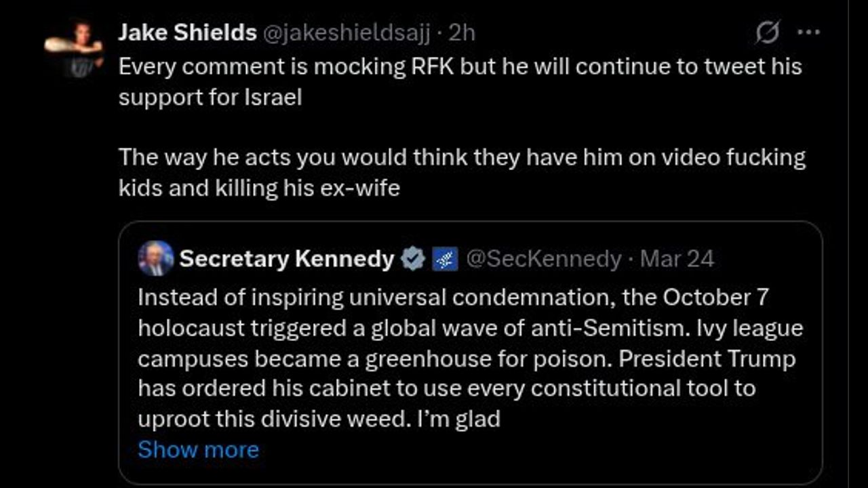Image resolution: width=868 pixels, height=488 pixels.
Task: Click 'support for Israel' text line
Action: click(210, 97)
